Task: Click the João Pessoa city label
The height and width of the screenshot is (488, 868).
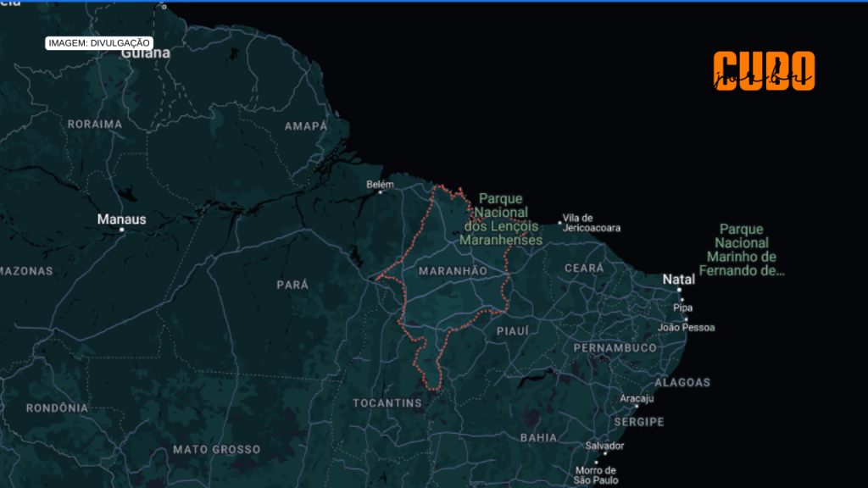Action: click(x=687, y=325)
